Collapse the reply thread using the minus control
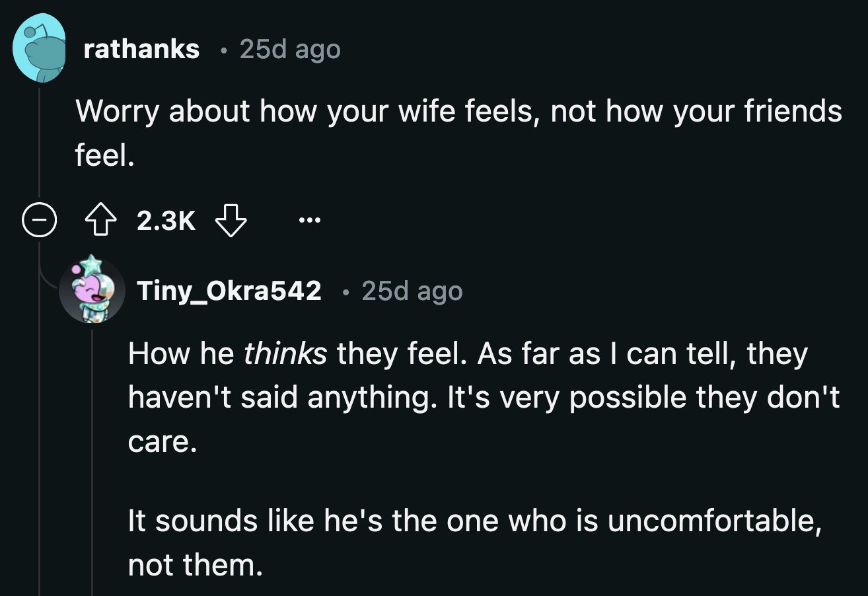This screenshot has height=596, width=868. (40, 221)
